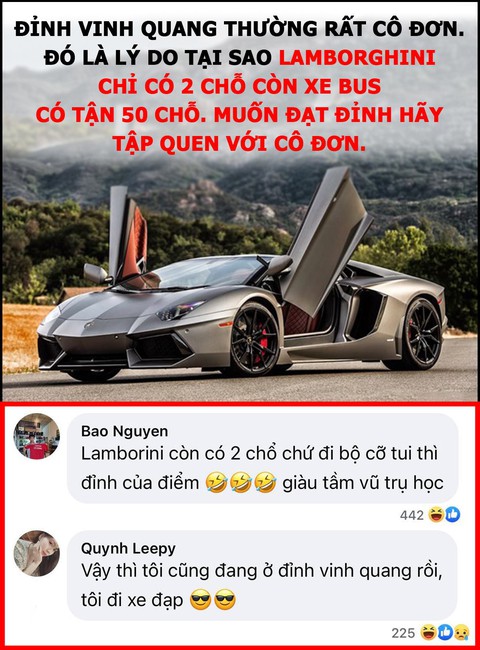Click the sad reaction on Quynh Leepy's comment
480x650 pixels.
(461, 632)
